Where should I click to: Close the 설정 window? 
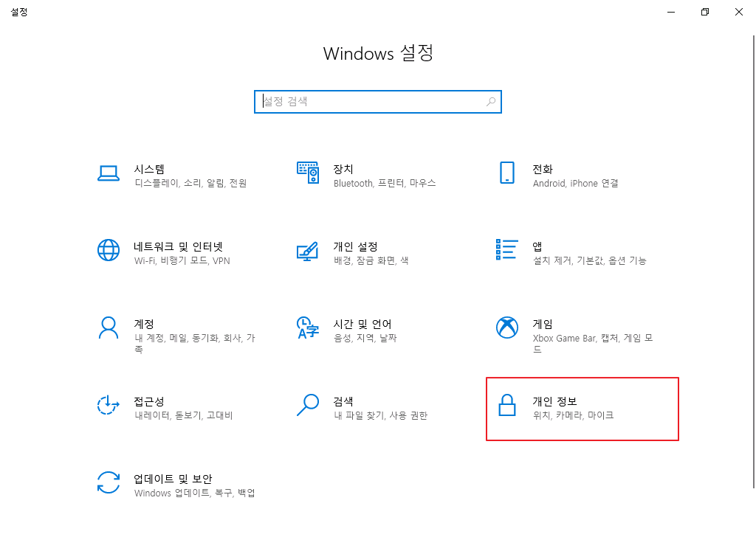(x=738, y=12)
